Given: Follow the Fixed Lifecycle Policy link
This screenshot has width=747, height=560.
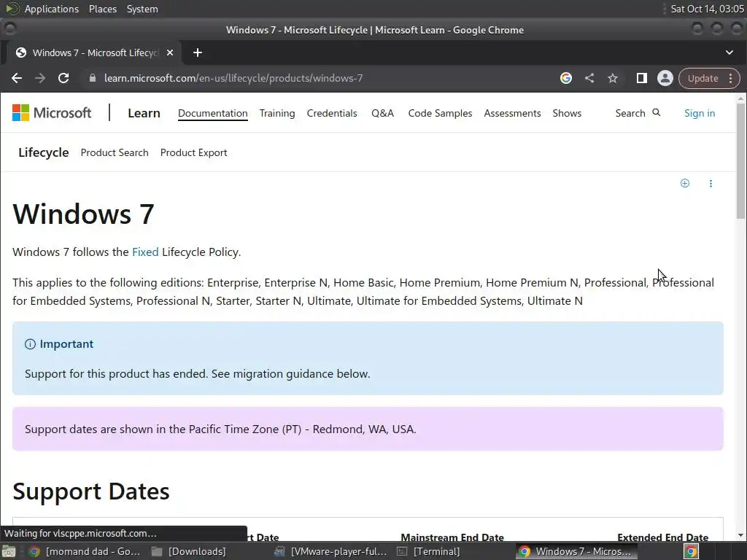Looking at the screenshot, I should click(x=145, y=252).
